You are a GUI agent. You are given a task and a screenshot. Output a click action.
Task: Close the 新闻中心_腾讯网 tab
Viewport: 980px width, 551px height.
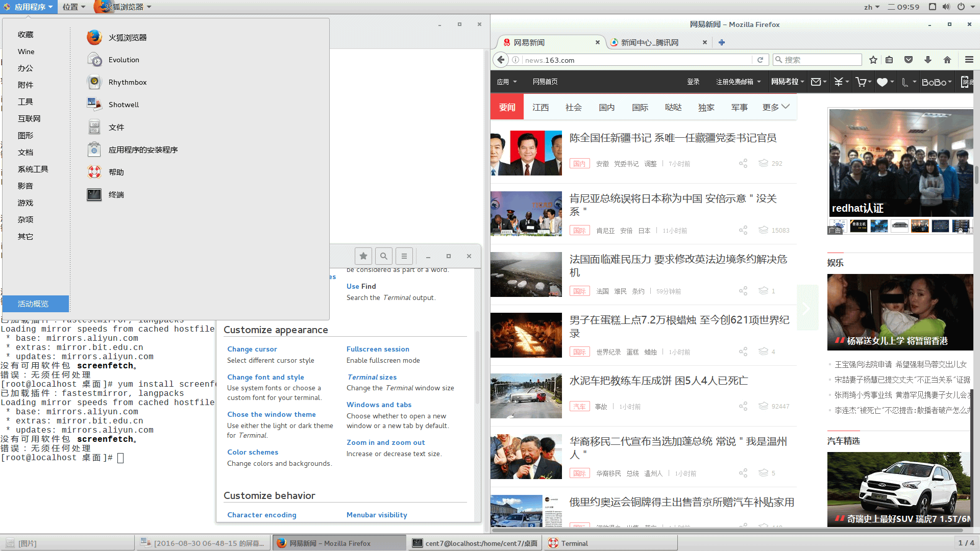(x=705, y=42)
